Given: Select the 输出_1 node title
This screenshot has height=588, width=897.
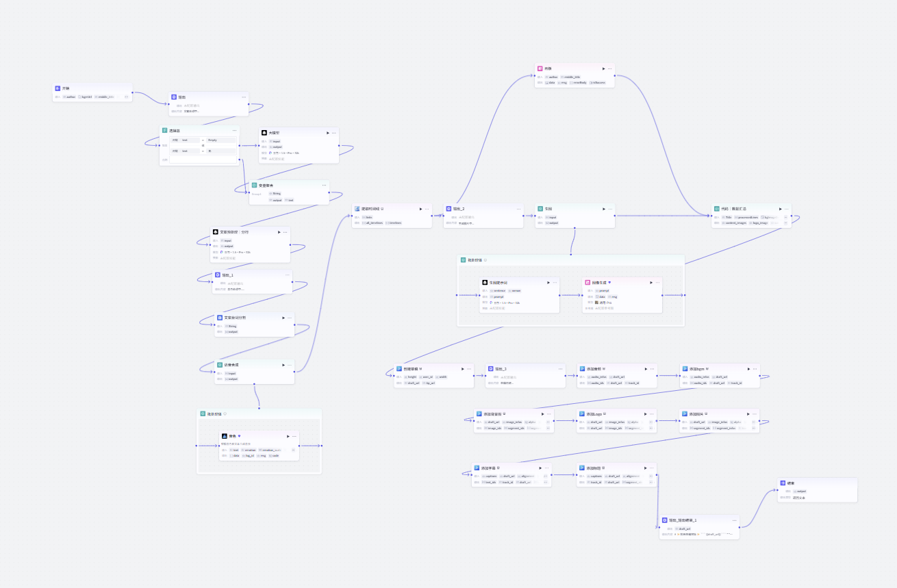Looking at the screenshot, I should [227, 275].
